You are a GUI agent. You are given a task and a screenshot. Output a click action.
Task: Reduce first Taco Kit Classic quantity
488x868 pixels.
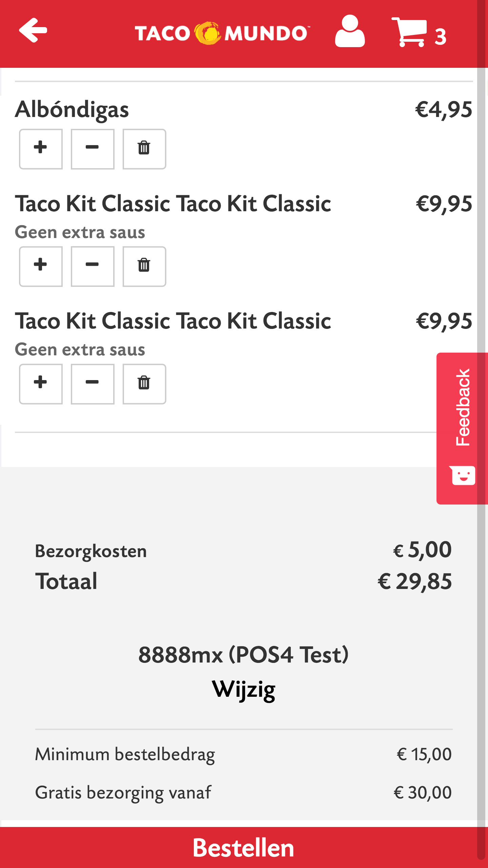(93, 267)
